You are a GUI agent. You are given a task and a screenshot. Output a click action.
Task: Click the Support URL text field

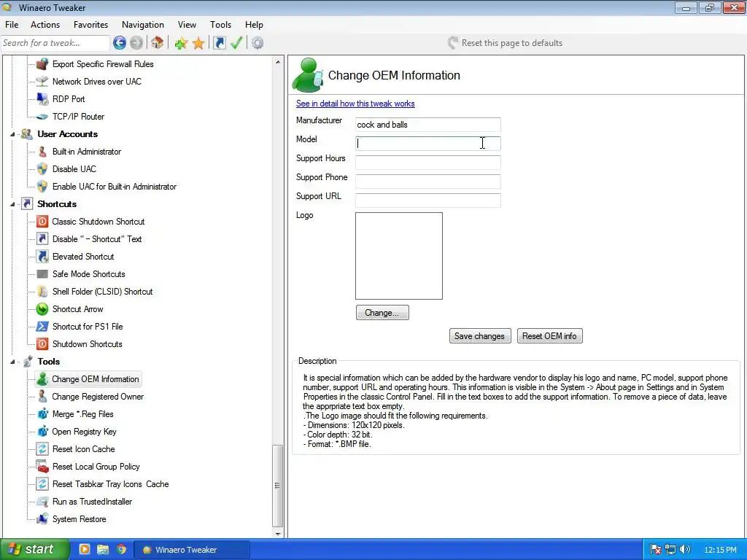click(x=427, y=201)
